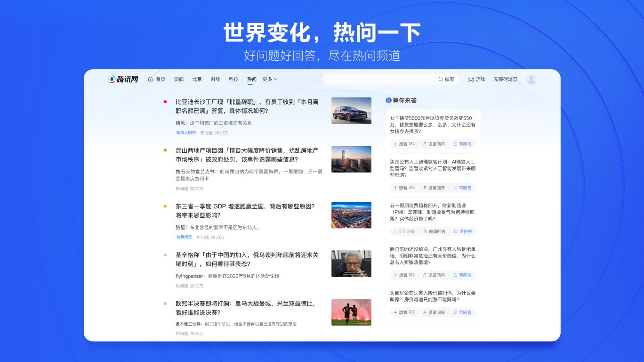Open 像不像三分样's answer snippet

[x=236, y=324]
